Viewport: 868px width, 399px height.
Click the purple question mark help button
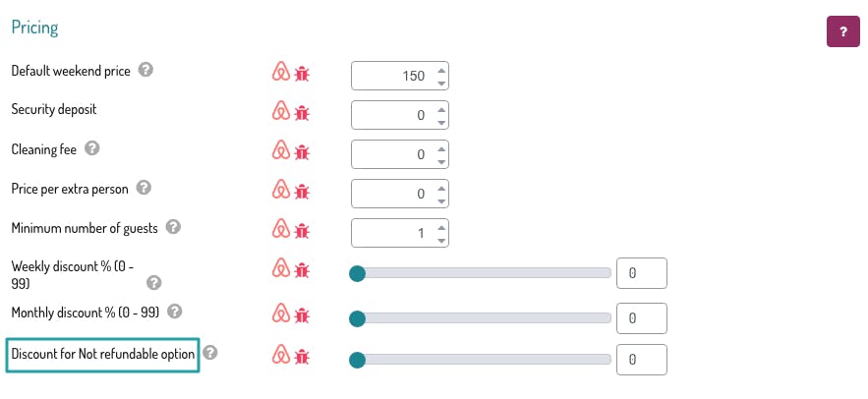pos(842,31)
